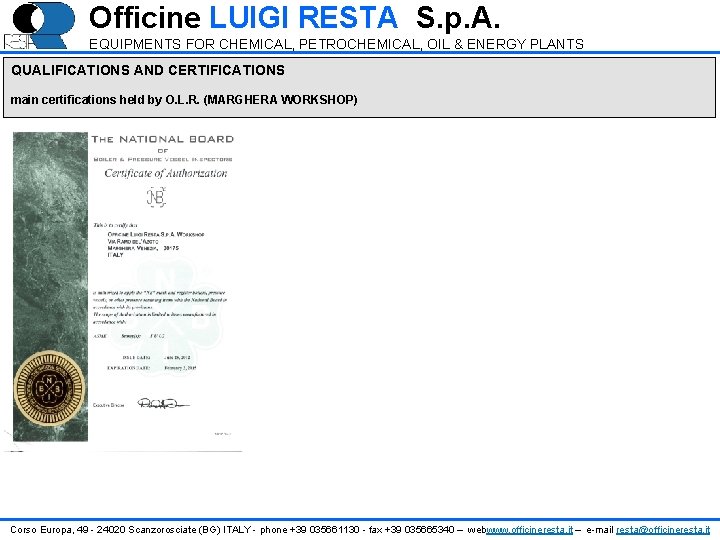The image size is (720, 540).
Task: Open the resta@officineresta.it email link
Action: pos(663,529)
